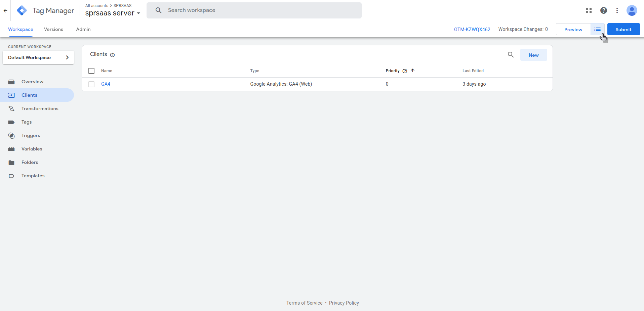644x311 pixels.
Task: Click the Preview button
Action: point(573,29)
